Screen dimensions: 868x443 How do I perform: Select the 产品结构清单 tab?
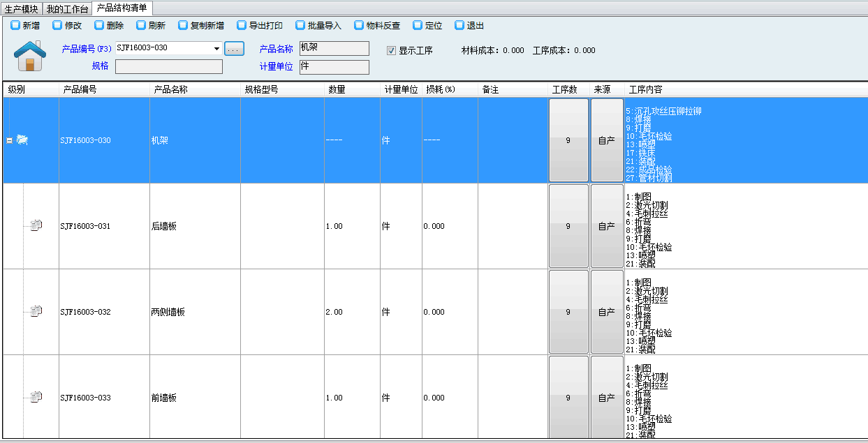click(x=122, y=8)
